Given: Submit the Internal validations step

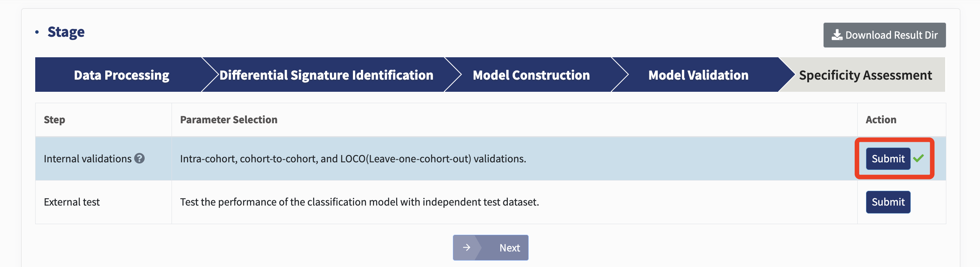Looking at the screenshot, I should pyautogui.click(x=888, y=159).
